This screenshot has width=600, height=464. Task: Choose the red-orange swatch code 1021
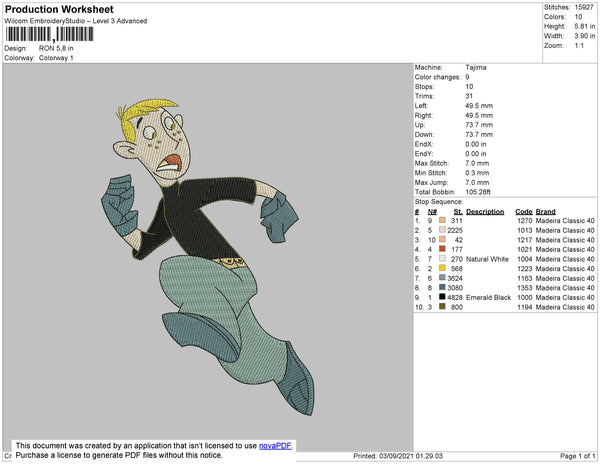(442, 249)
